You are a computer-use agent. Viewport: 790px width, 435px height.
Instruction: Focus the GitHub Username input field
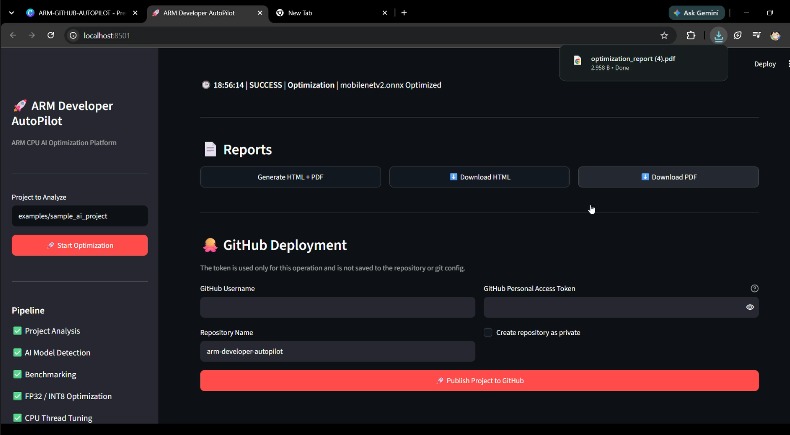point(337,307)
